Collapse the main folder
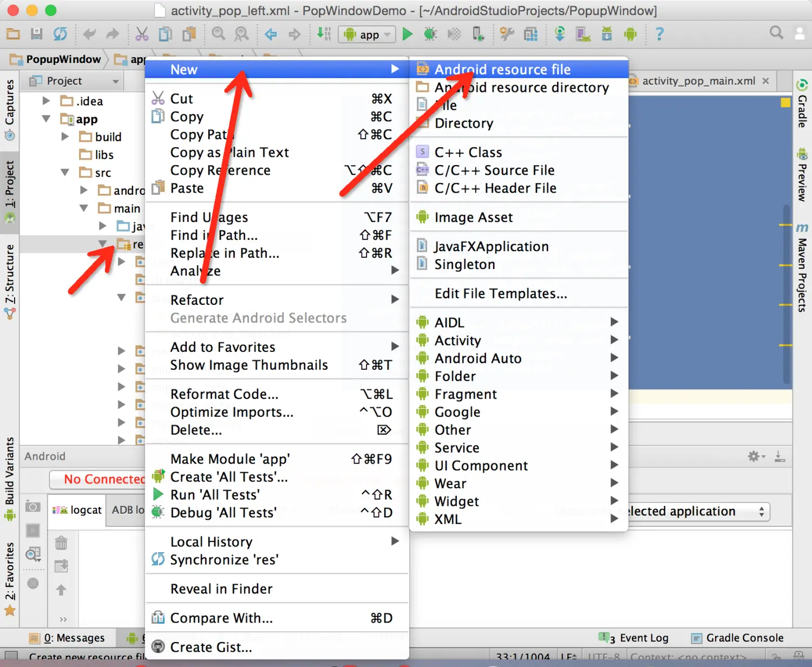812x667 pixels. pos(84,208)
